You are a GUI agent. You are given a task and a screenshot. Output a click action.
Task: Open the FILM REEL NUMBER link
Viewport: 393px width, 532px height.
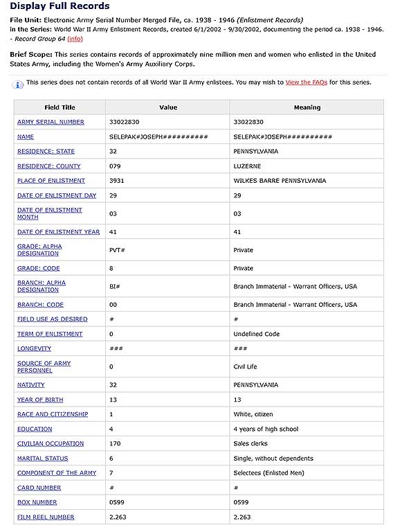[x=46, y=517]
